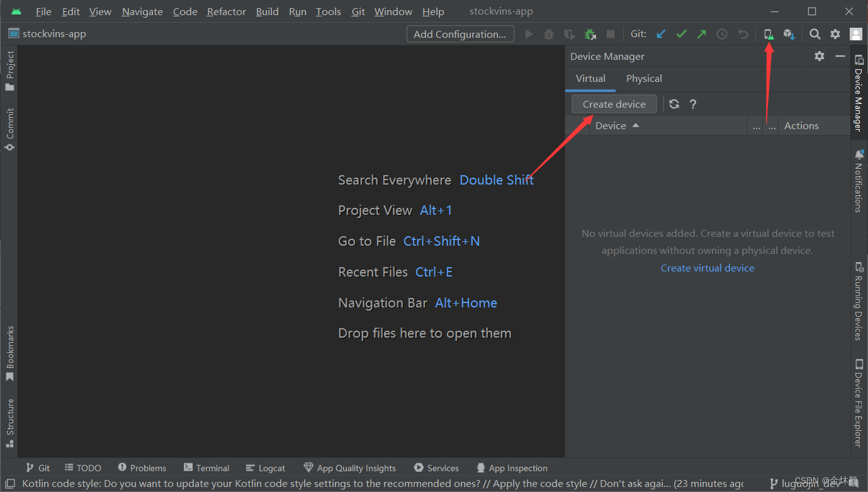Open the Refactor menu

pos(227,11)
